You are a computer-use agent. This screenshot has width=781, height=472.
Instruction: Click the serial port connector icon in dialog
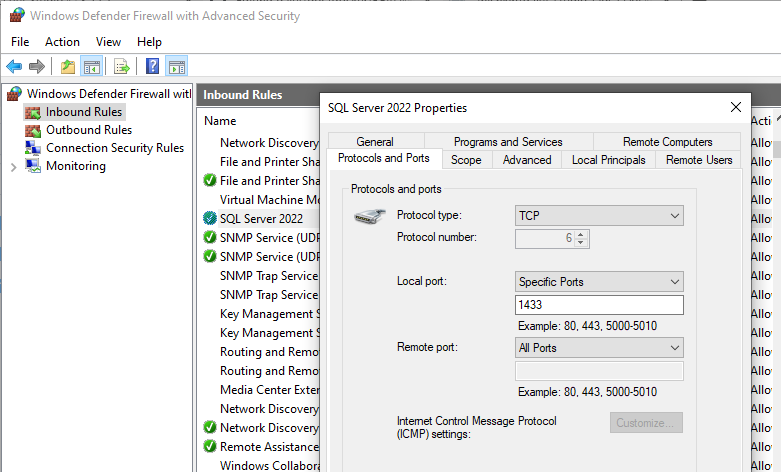[x=370, y=216]
